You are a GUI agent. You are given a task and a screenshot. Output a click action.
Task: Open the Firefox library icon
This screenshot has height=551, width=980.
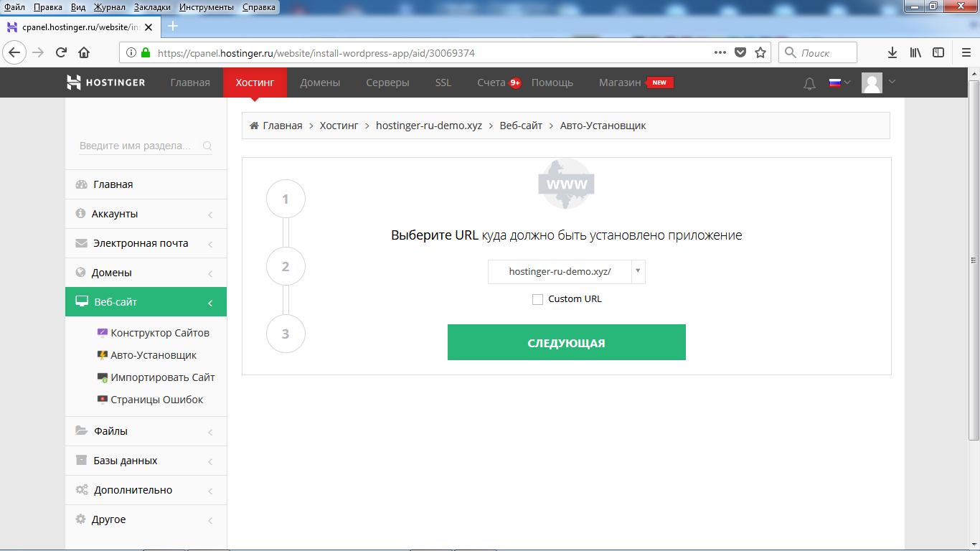click(915, 52)
